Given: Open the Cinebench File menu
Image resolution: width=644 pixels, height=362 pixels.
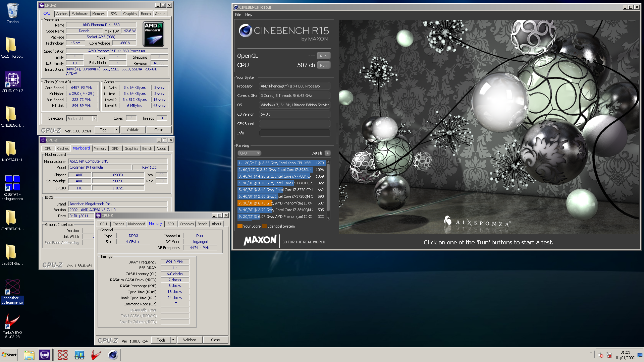Looking at the screenshot, I should pyautogui.click(x=238, y=14).
